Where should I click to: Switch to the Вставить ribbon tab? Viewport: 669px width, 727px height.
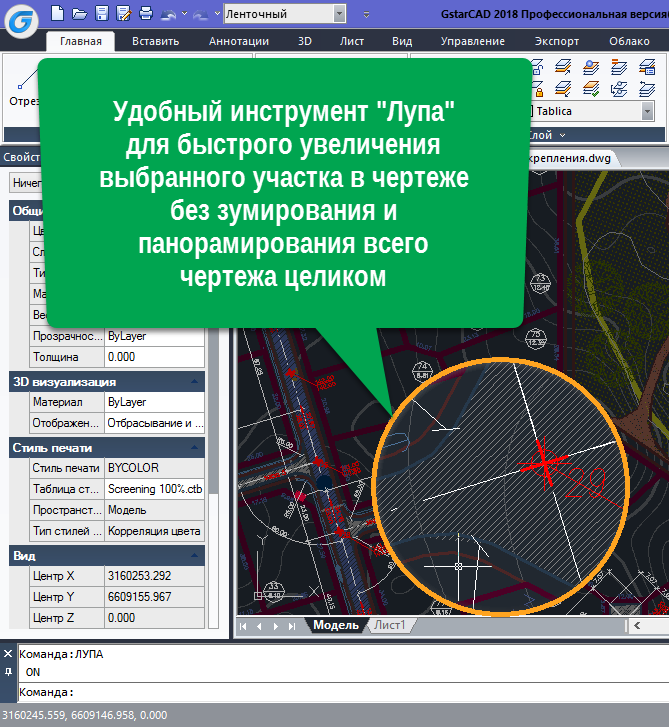(155, 41)
